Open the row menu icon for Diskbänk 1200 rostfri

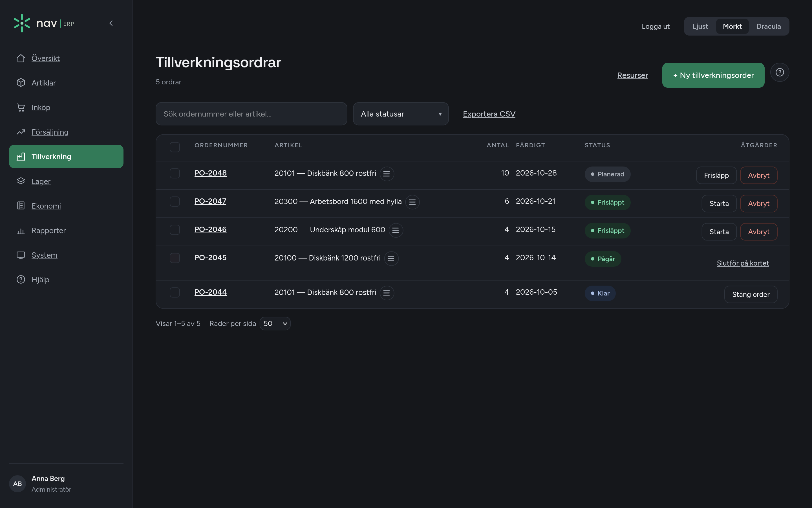tap(391, 258)
